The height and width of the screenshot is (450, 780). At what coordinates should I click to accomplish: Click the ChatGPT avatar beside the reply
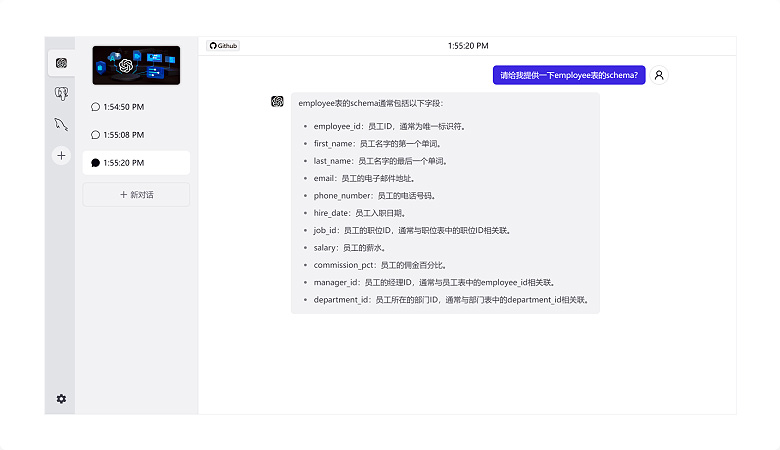click(277, 101)
